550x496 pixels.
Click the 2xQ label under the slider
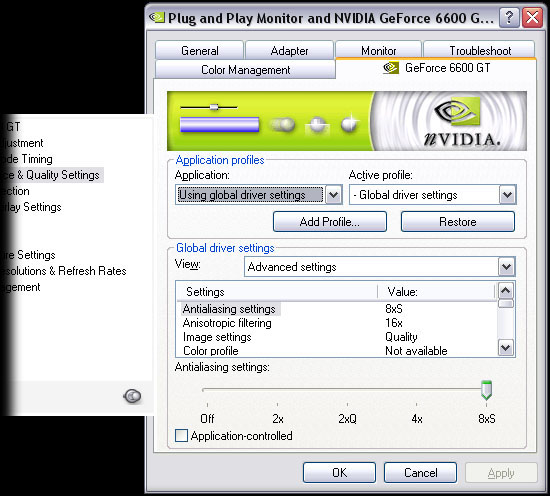tap(347, 418)
